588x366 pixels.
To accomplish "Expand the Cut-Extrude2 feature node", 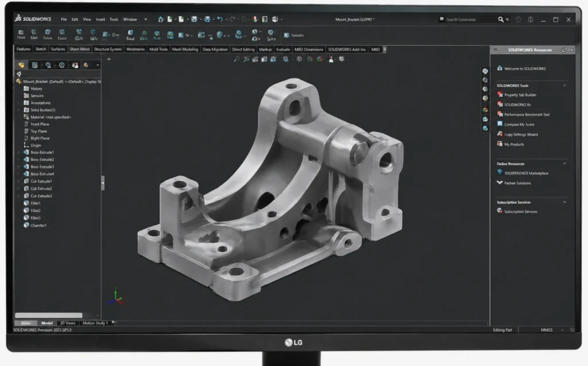I will point(18,188).
